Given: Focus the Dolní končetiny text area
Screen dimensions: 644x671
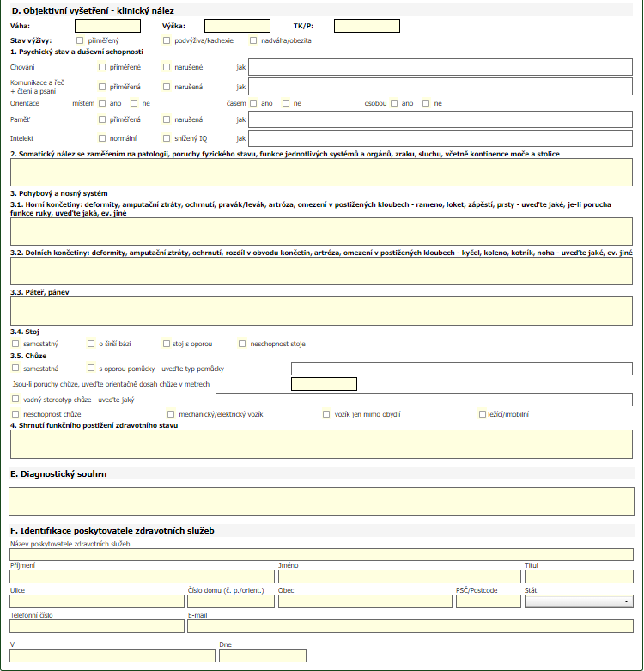Looking at the screenshot, I should [322, 271].
